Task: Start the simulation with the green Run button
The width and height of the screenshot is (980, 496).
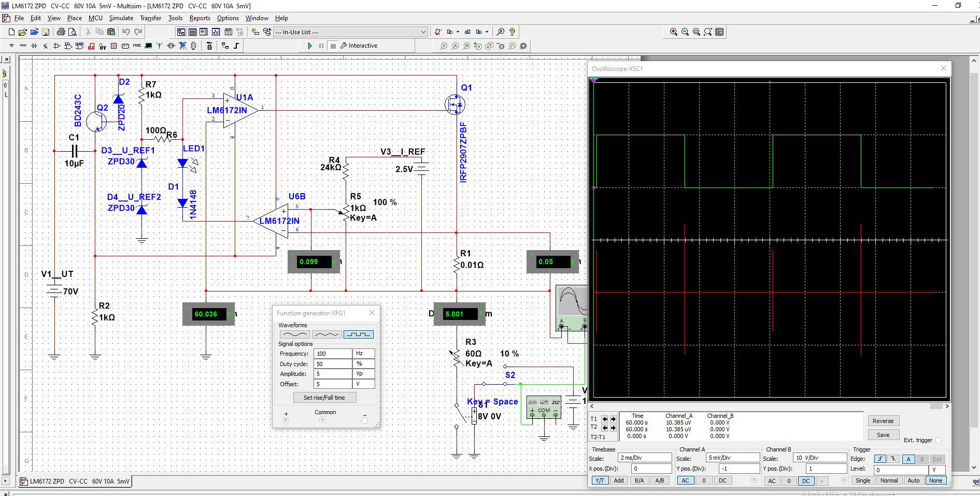Action: [x=309, y=46]
